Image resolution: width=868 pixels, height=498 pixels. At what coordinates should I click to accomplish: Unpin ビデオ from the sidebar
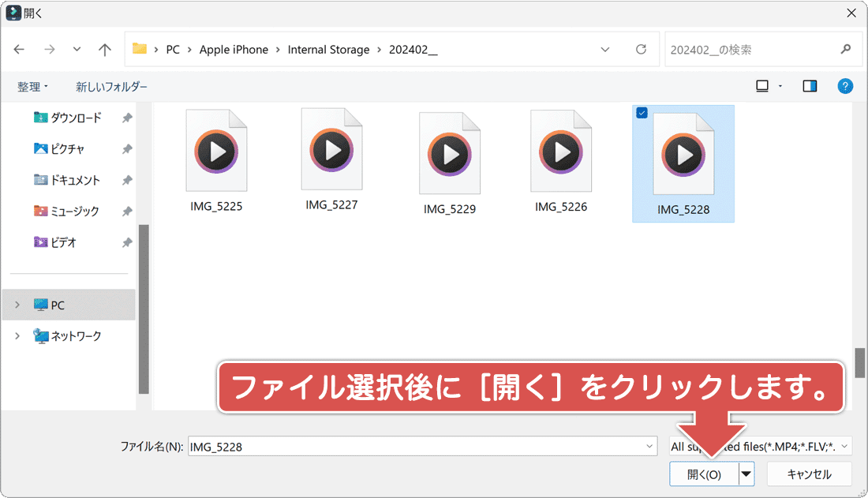coord(126,242)
